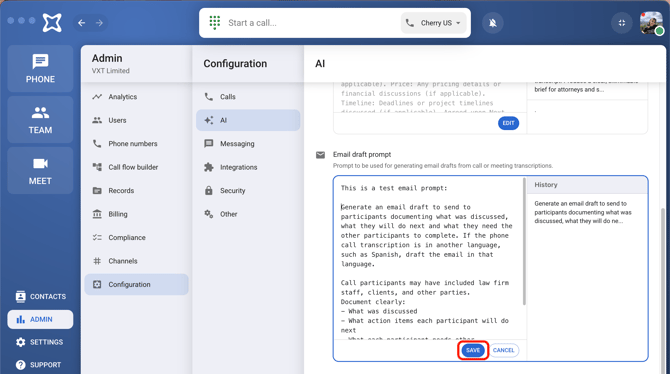Click the Records folder icon
The height and width of the screenshot is (374, 670).
coord(97,191)
